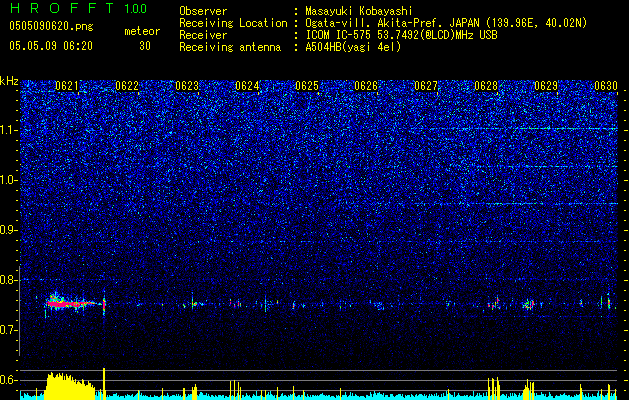This screenshot has height=400, width=629.
Task: Click the 0625 time marker
Action: pyautogui.click(x=306, y=86)
